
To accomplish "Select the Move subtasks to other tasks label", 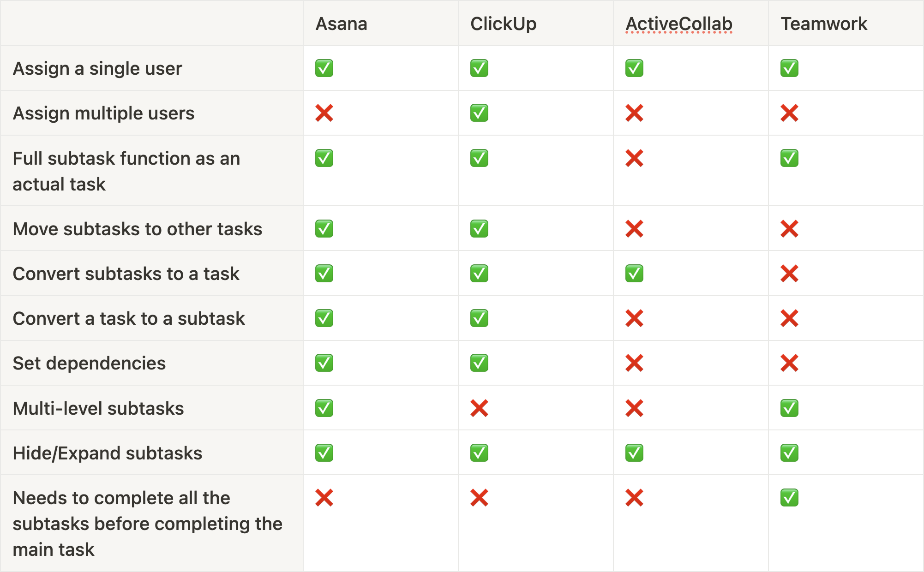I will [138, 229].
